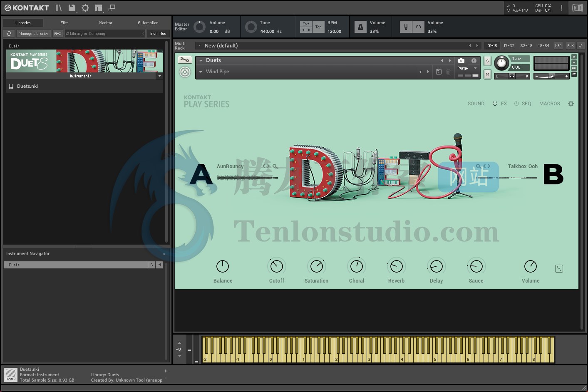Refresh the libraries list
This screenshot has height=392, width=588.
(x=9, y=34)
